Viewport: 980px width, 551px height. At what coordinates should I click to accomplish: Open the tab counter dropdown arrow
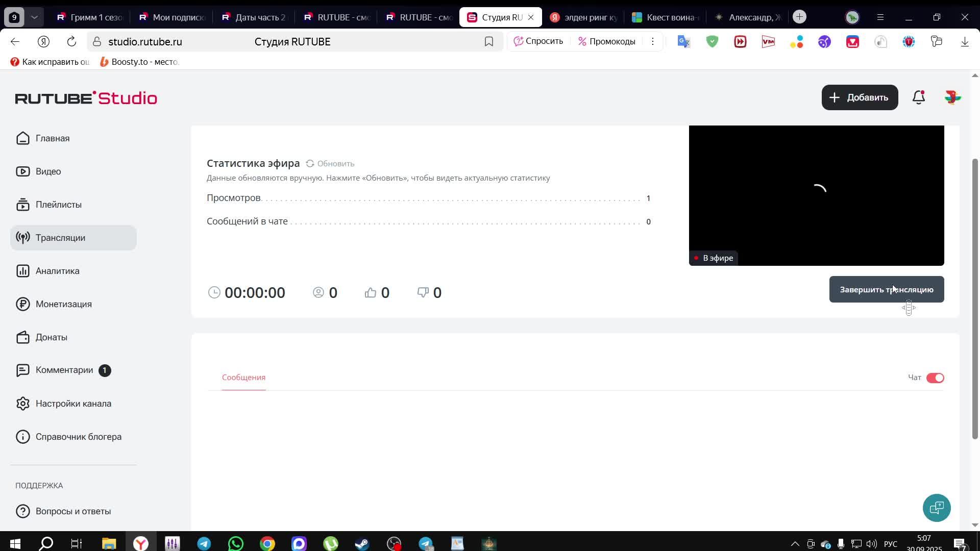point(34,17)
